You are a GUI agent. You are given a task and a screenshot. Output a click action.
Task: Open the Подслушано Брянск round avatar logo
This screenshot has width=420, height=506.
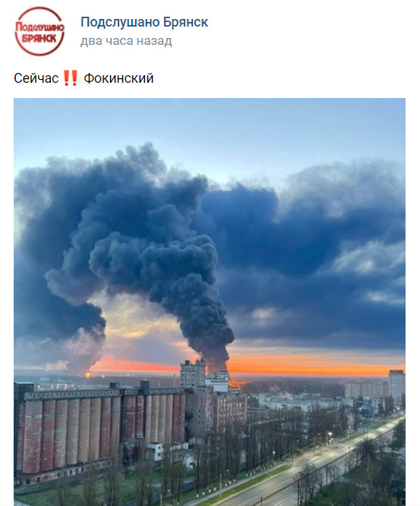click(39, 31)
